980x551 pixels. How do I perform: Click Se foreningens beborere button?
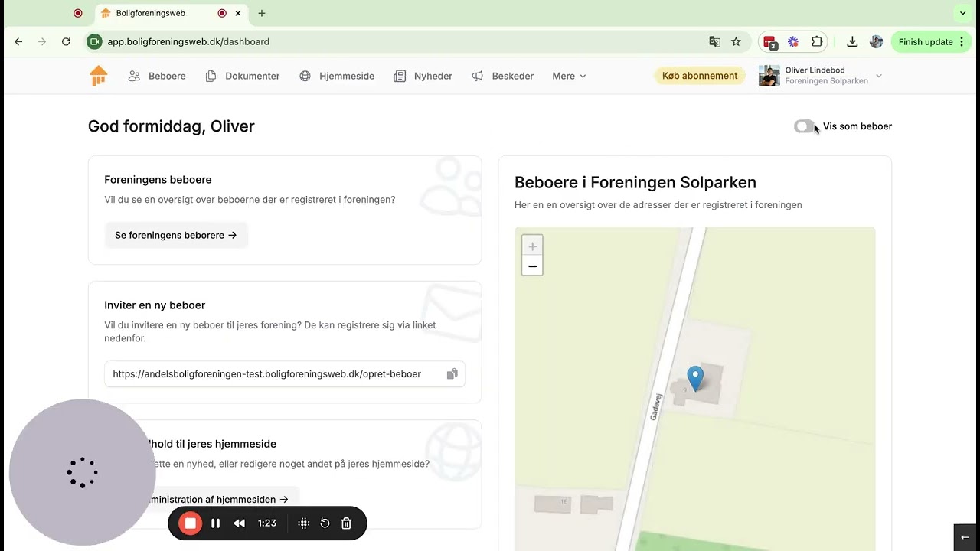(176, 235)
